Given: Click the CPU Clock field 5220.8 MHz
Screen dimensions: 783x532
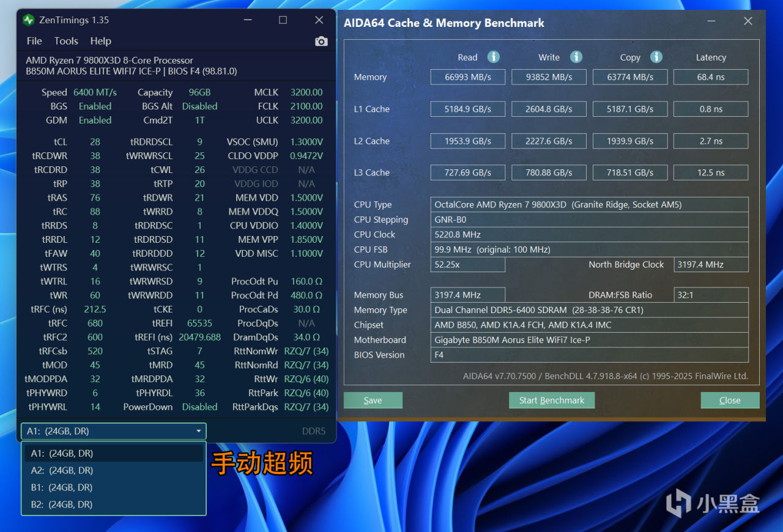Looking at the screenshot, I should 590,234.
